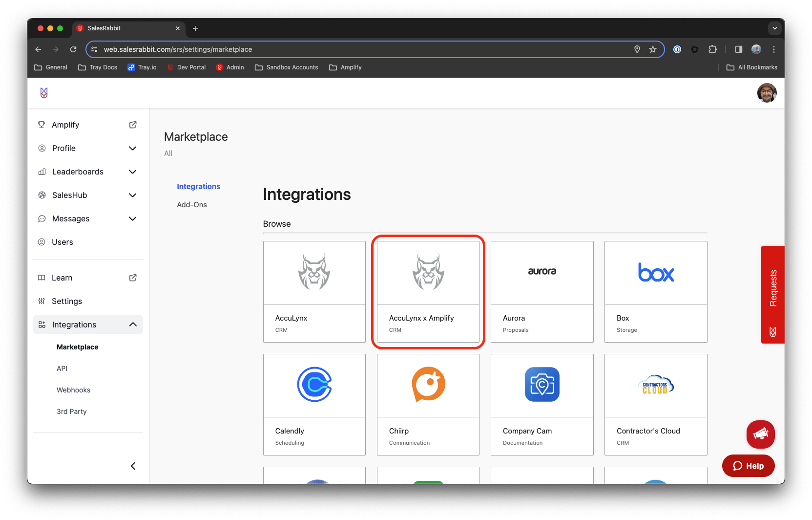The height and width of the screenshot is (520, 812).
Task: Select Marketplace in sidebar submenu
Action: point(78,347)
